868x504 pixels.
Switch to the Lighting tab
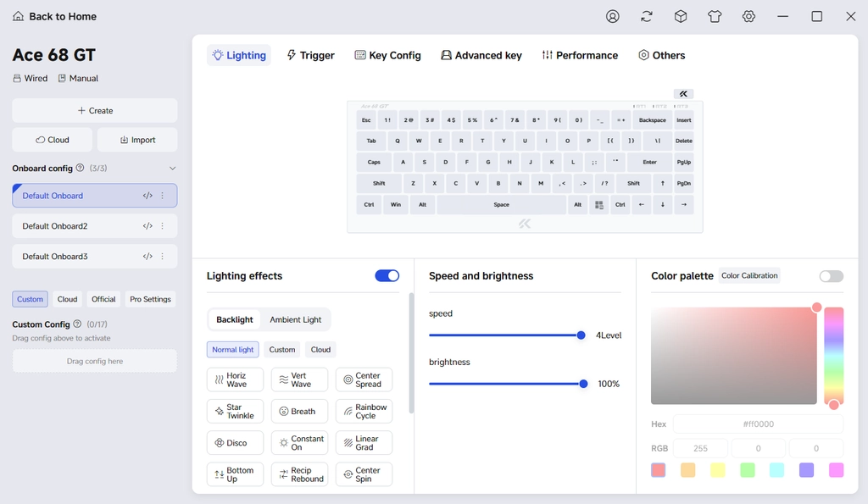click(x=239, y=55)
